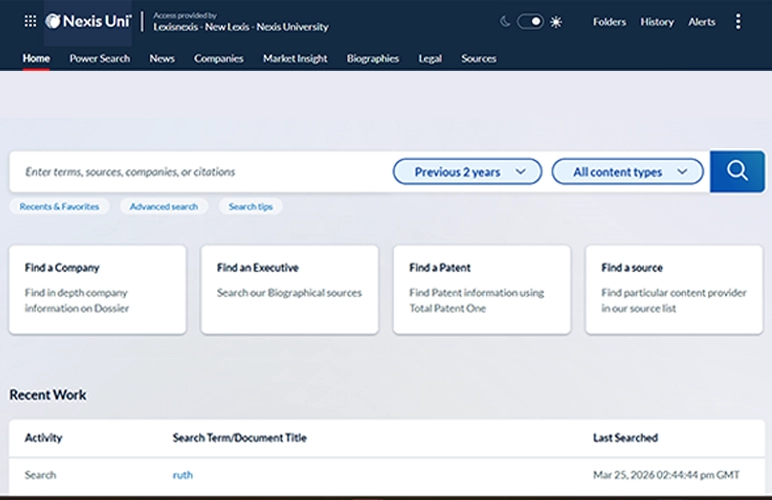Click the 'Search' activity cell
The height and width of the screenshot is (500, 772).
point(40,475)
